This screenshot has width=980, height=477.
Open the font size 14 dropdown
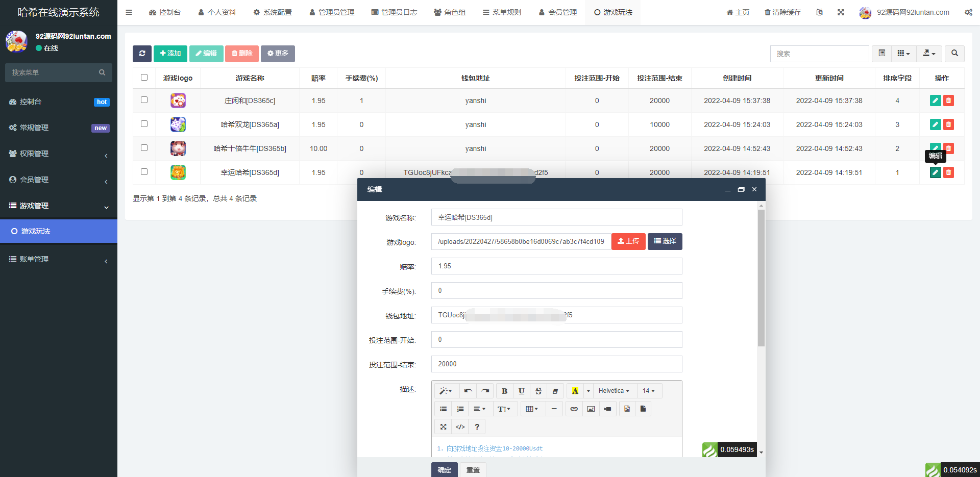(x=648, y=391)
